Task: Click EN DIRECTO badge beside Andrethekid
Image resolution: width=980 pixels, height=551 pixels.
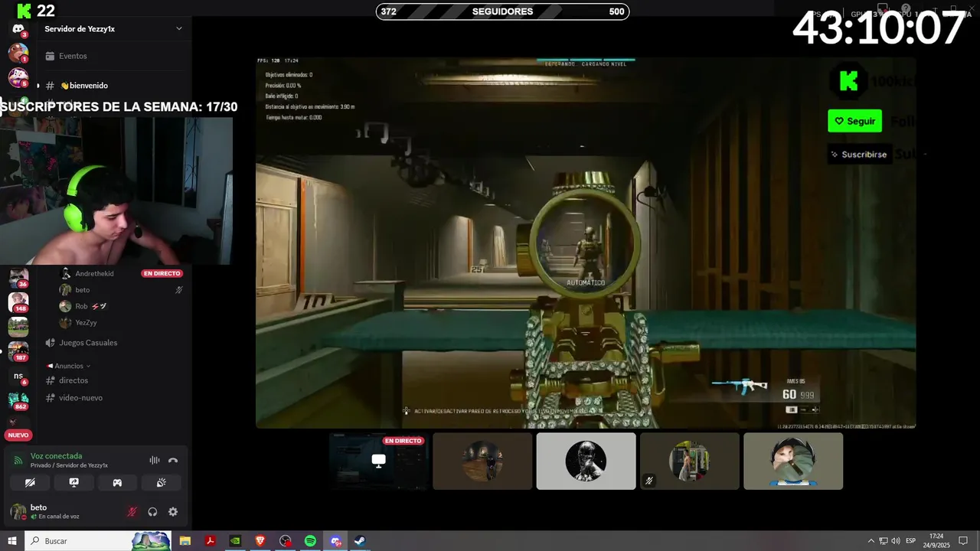Action: (162, 273)
